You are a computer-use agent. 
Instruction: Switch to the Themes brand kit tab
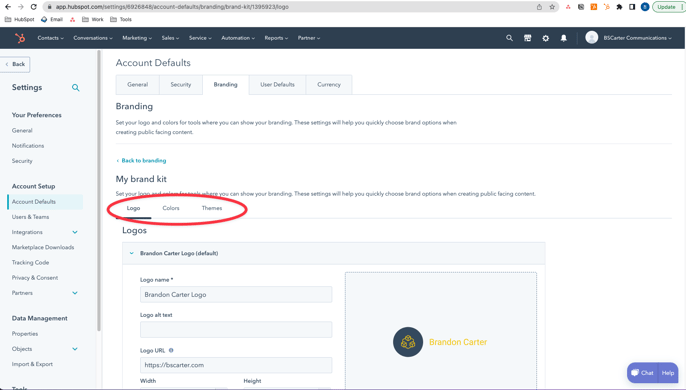212,208
